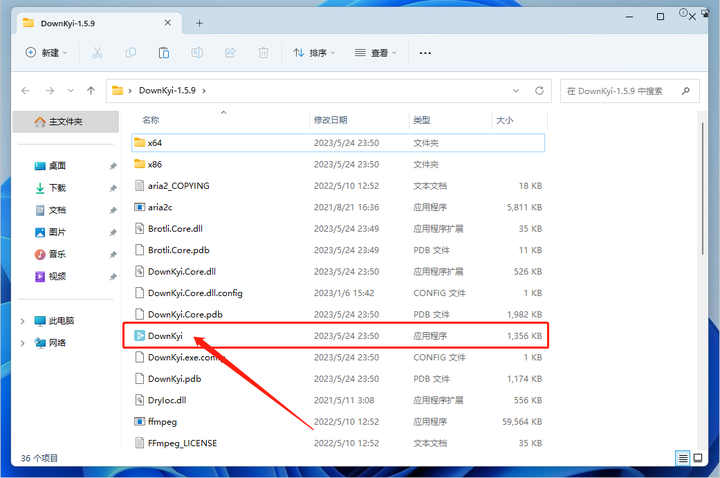
Task: Select Home (主文件夹) in sidebar
Action: pyautogui.click(x=66, y=122)
